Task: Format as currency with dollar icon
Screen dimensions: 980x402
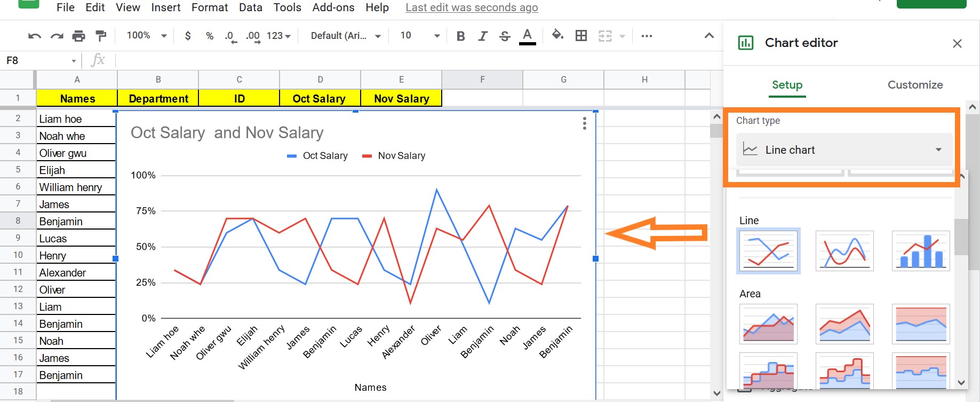Action: click(x=188, y=36)
